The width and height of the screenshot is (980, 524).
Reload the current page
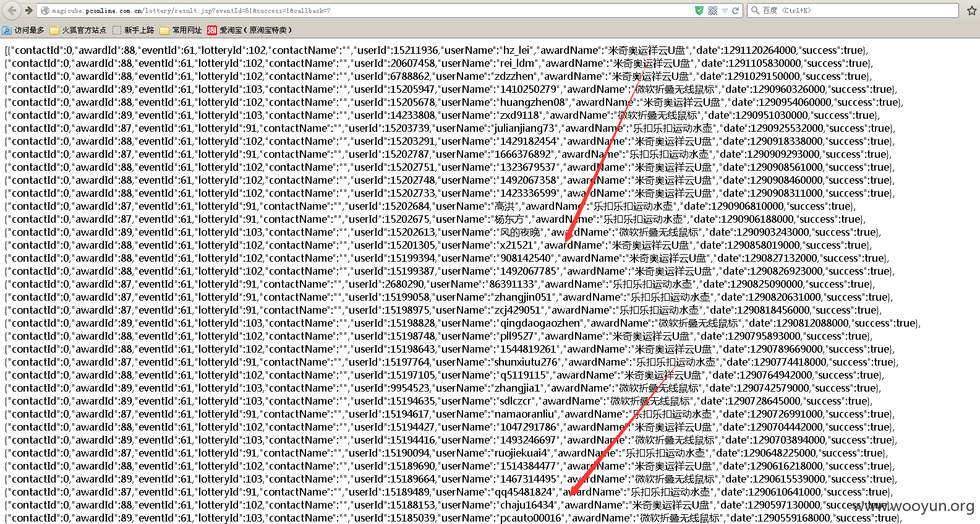coord(736,11)
